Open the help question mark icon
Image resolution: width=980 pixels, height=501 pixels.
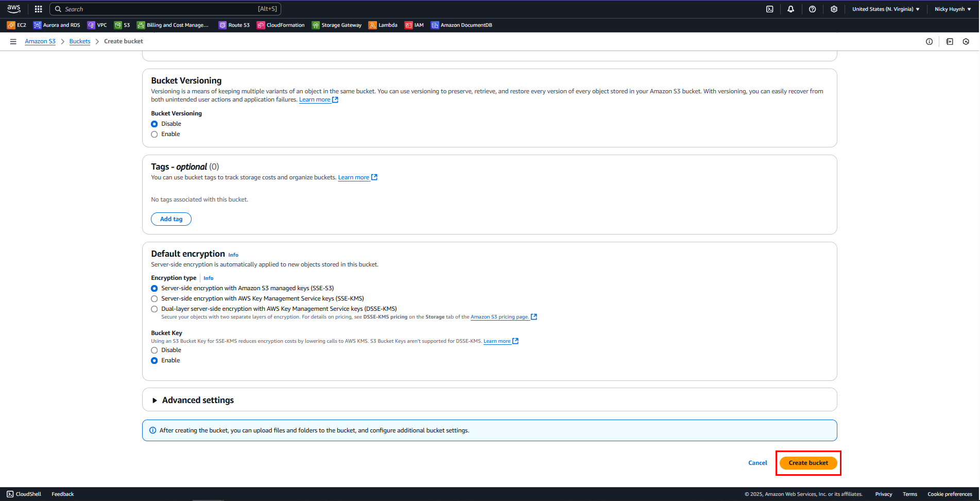tap(812, 9)
